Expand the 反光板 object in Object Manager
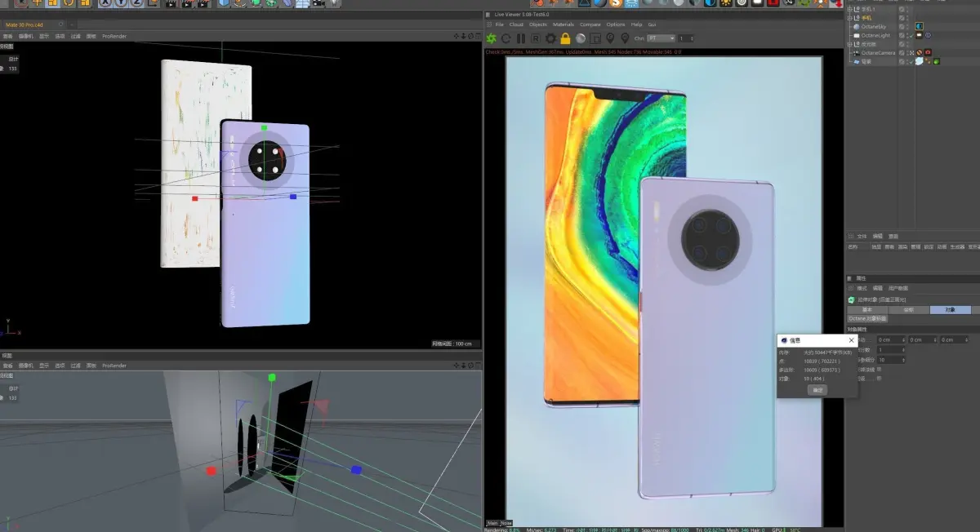 (x=849, y=44)
